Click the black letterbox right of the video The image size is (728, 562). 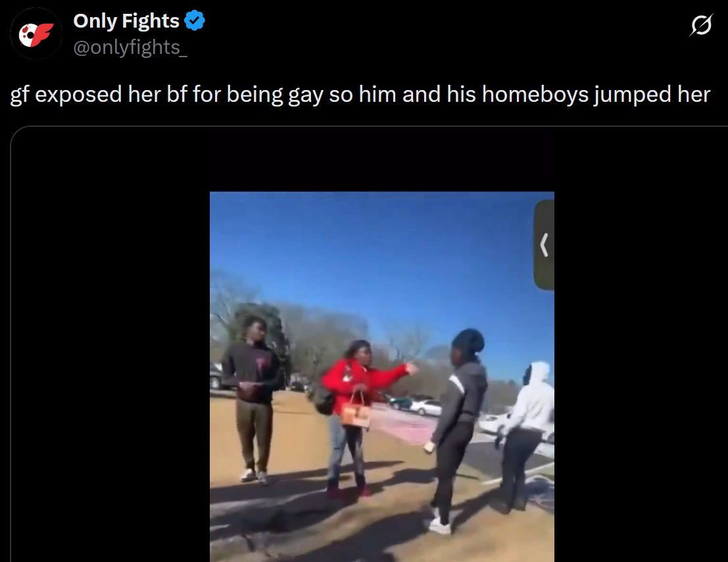[x=641, y=344]
